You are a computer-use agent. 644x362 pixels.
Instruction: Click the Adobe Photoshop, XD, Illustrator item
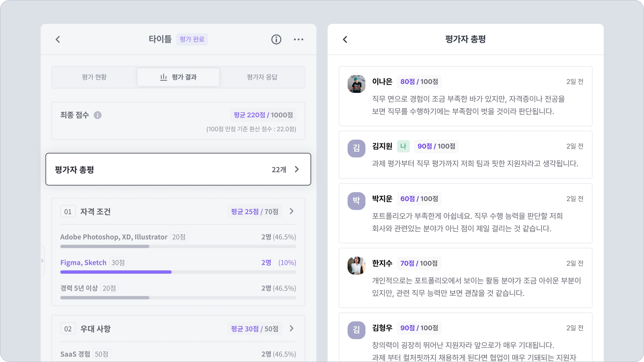point(114,237)
